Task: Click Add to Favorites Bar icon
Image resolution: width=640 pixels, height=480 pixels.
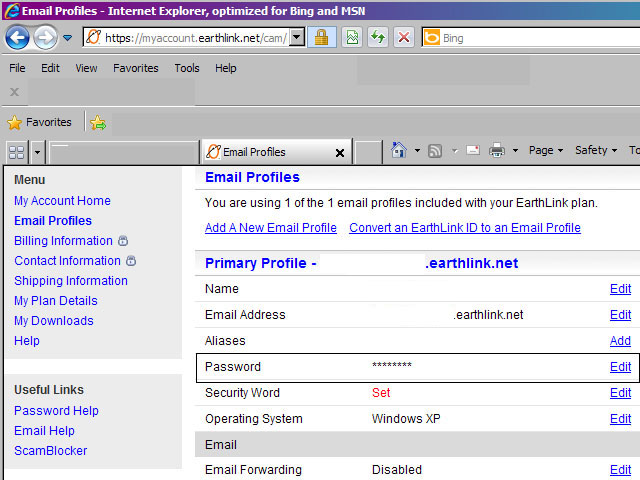Action: coord(98,122)
